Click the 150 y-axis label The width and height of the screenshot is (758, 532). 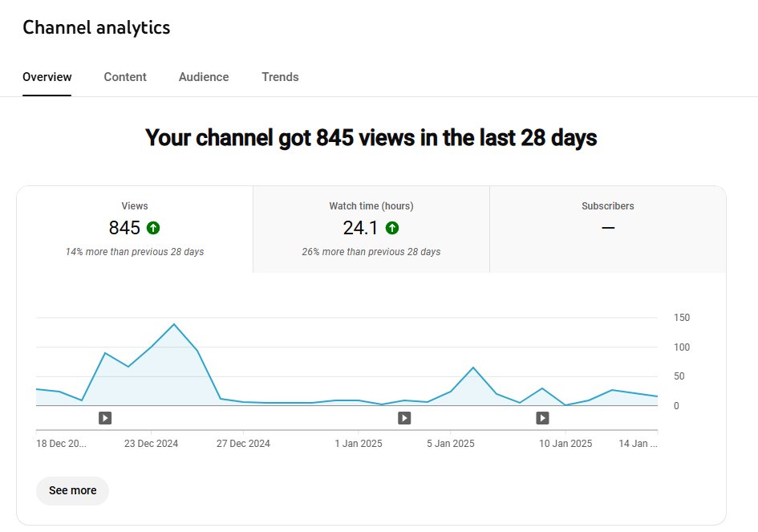682,318
